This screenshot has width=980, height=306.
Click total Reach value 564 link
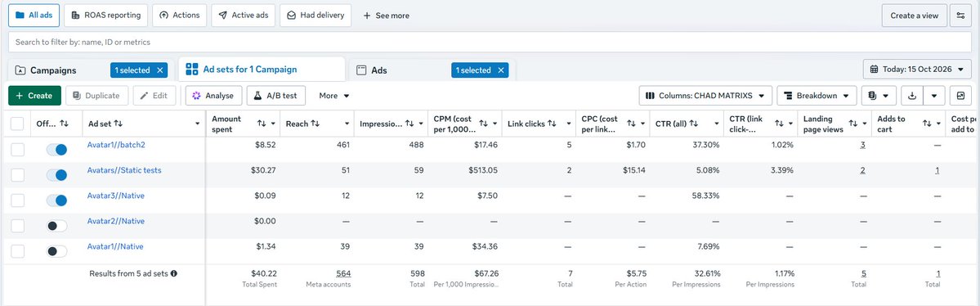tap(343, 273)
